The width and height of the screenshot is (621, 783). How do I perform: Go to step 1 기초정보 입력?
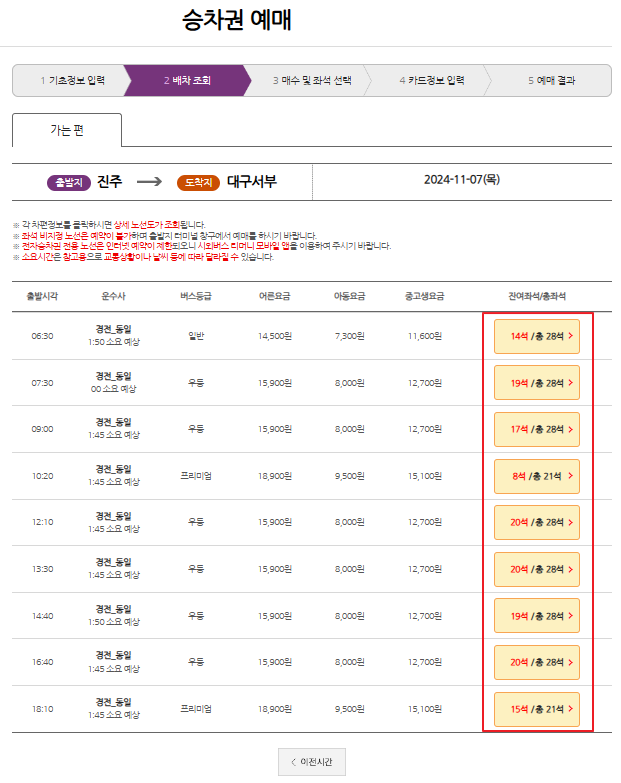[x=72, y=80]
